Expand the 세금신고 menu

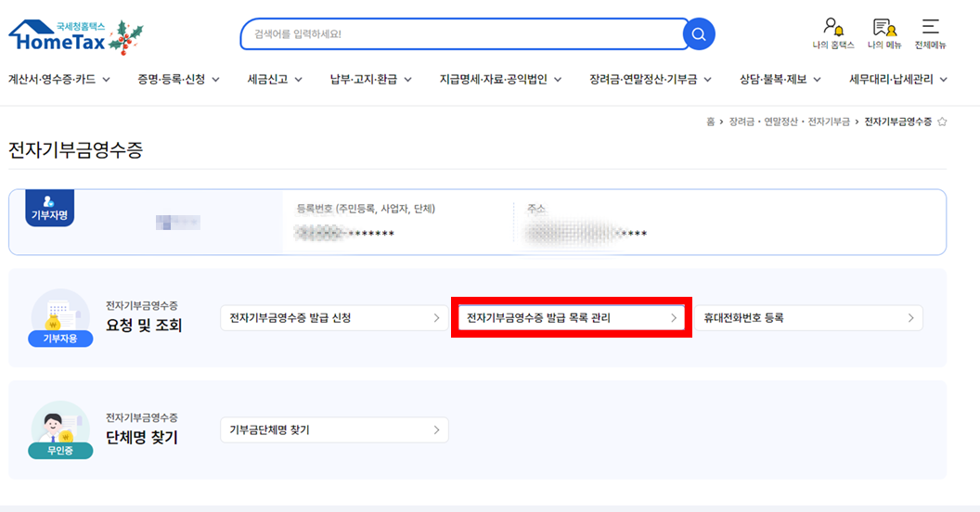(x=275, y=80)
